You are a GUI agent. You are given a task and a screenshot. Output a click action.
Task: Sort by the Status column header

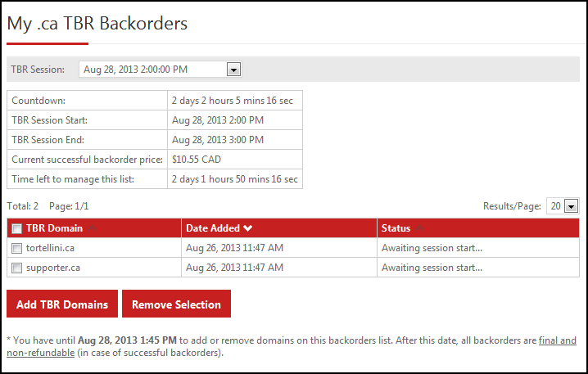(x=396, y=228)
